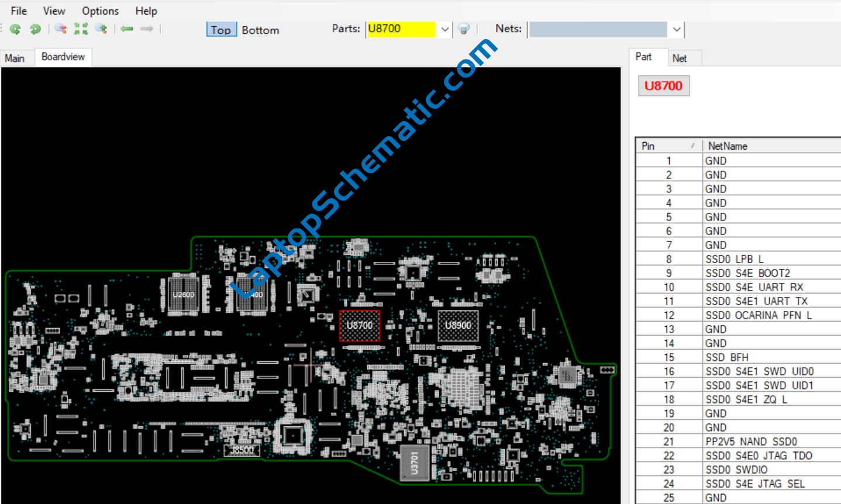This screenshot has height=504, width=841.
Task: Click the Parts field showing U8700
Action: [401, 29]
